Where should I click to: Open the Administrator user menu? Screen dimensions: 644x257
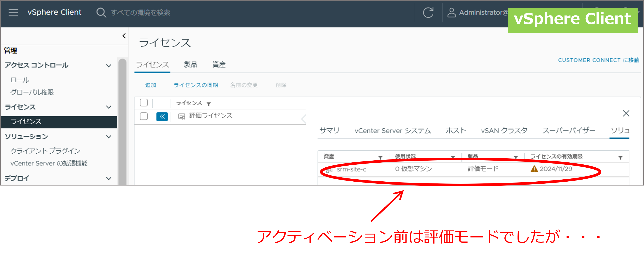point(478,13)
